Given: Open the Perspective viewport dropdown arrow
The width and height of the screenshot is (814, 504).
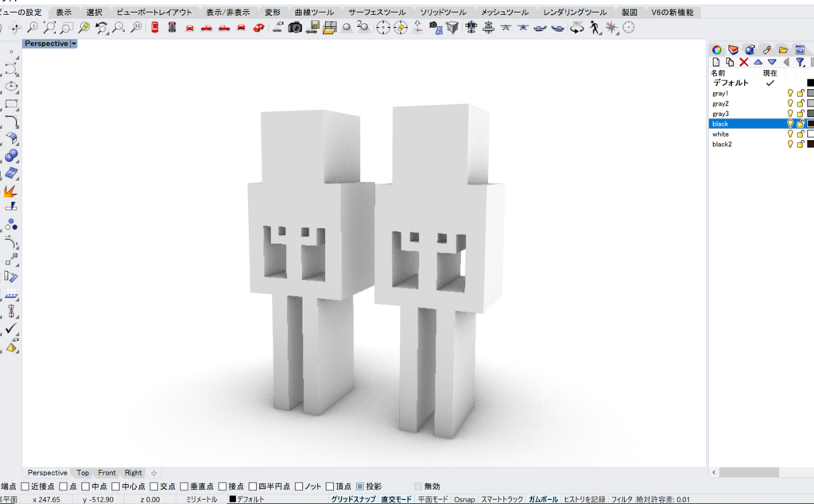Looking at the screenshot, I should 74,44.
